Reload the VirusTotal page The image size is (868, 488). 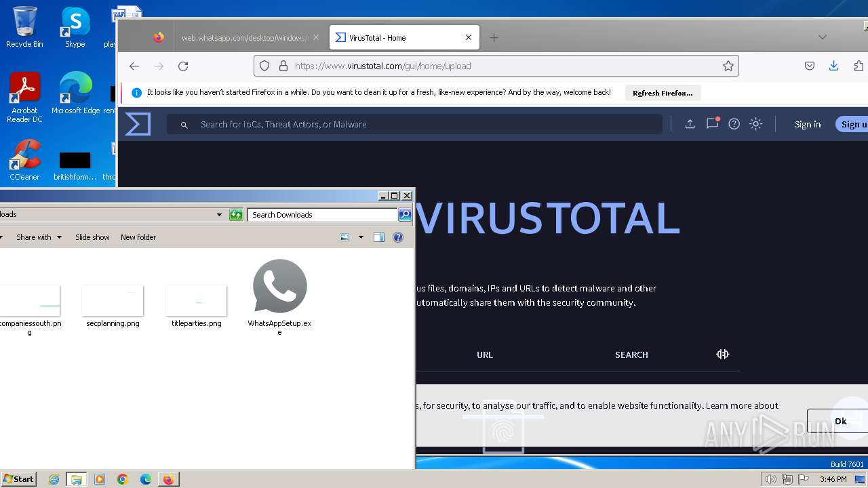[x=183, y=66]
